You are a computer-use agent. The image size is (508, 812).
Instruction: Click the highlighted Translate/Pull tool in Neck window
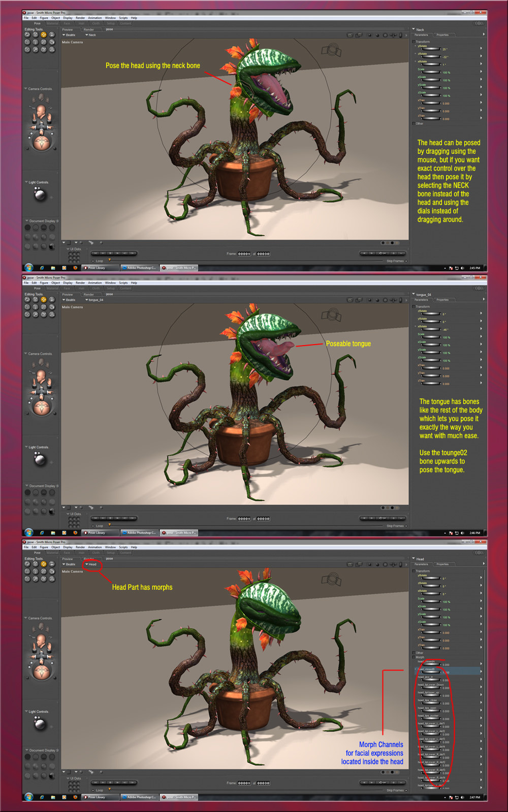click(x=44, y=35)
